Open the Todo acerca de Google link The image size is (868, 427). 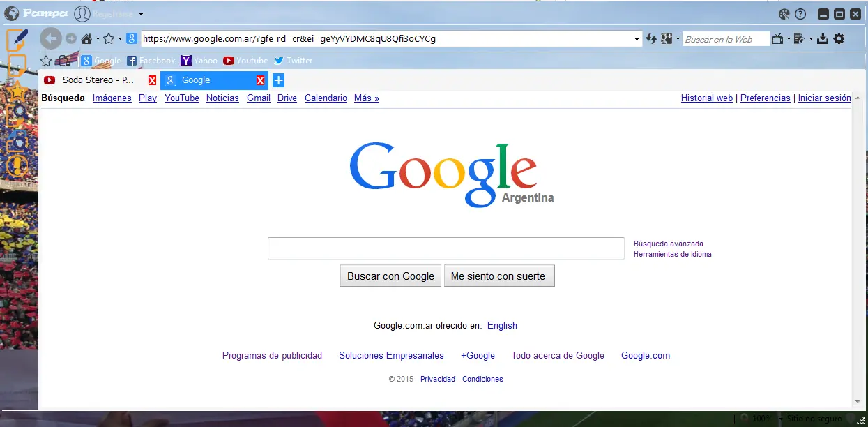[x=558, y=355]
